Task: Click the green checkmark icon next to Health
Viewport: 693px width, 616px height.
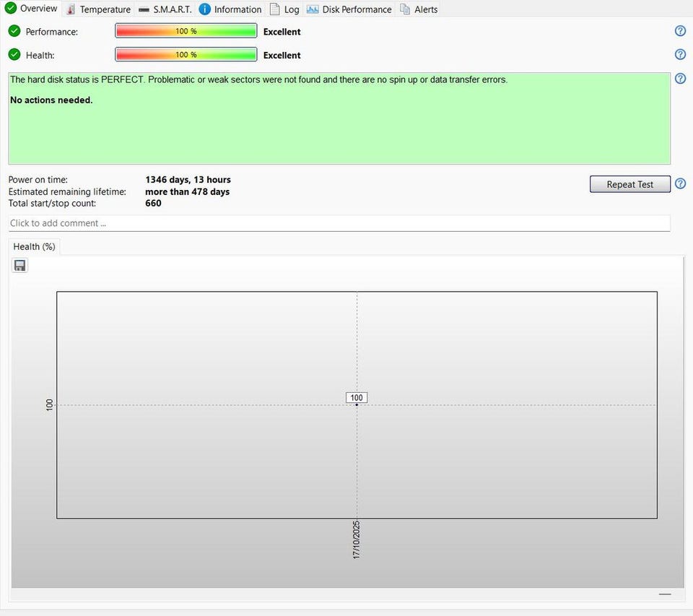Action: (x=14, y=54)
